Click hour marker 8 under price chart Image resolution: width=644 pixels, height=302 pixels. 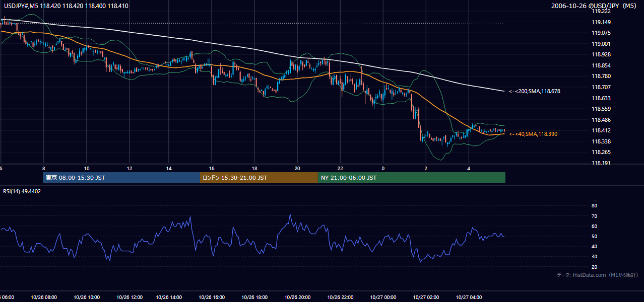[44, 168]
